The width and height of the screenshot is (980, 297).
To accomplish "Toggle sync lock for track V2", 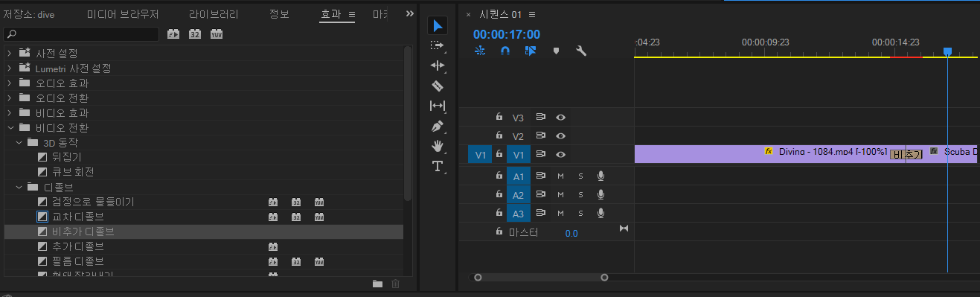I will pyautogui.click(x=541, y=135).
